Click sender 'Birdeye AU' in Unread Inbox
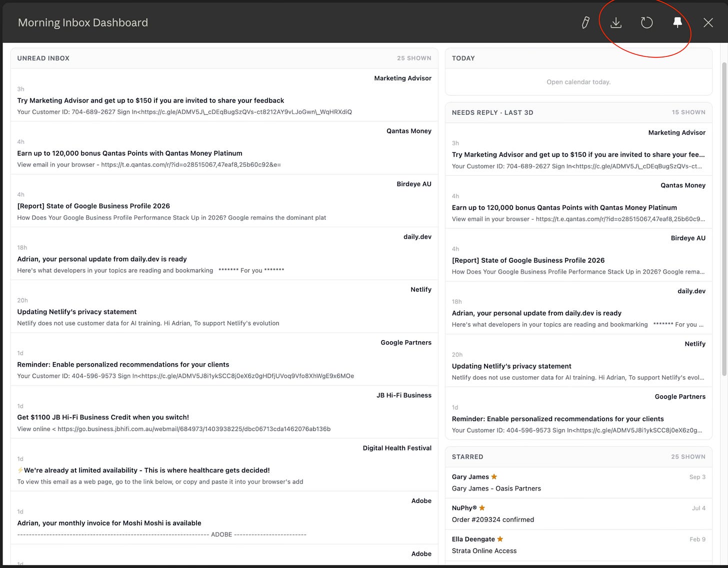 tap(414, 184)
